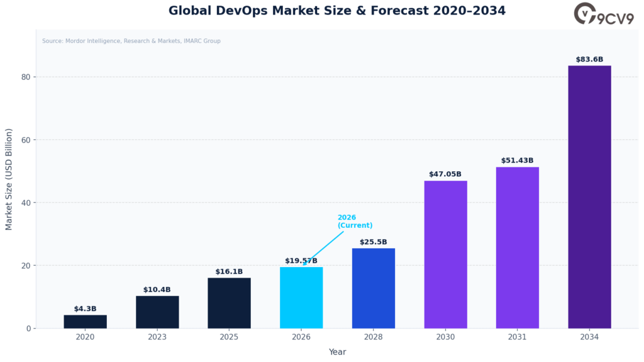Select the purple 2030 bar

point(446,254)
